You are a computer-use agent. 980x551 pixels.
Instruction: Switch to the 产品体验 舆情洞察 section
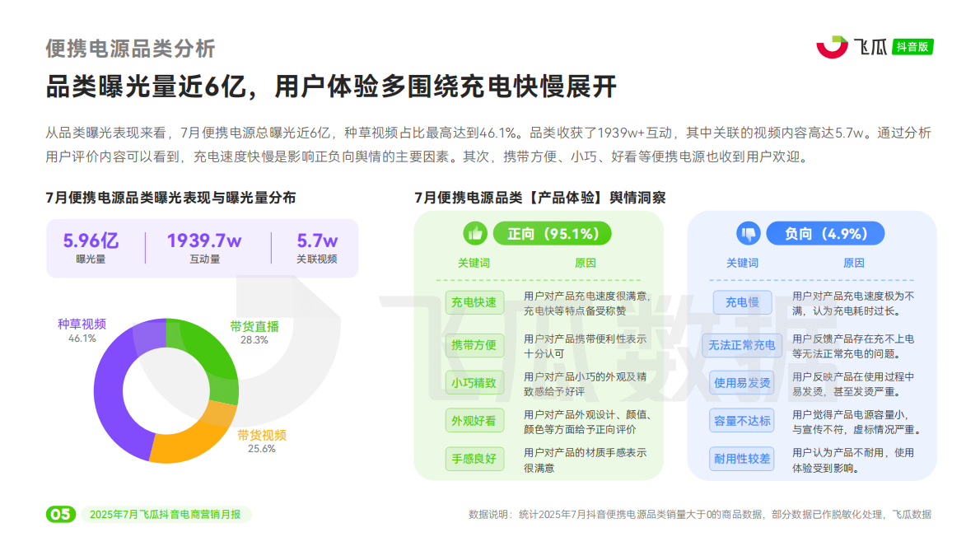pyautogui.click(x=542, y=198)
